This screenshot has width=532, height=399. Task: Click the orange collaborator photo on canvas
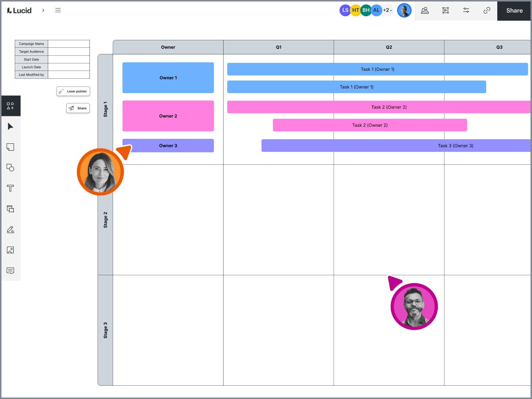click(100, 172)
